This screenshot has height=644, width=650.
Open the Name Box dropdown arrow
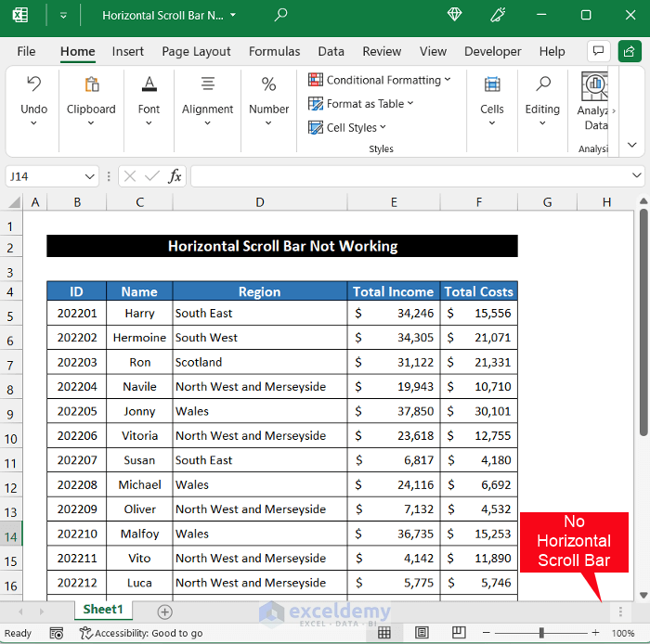pyautogui.click(x=90, y=176)
